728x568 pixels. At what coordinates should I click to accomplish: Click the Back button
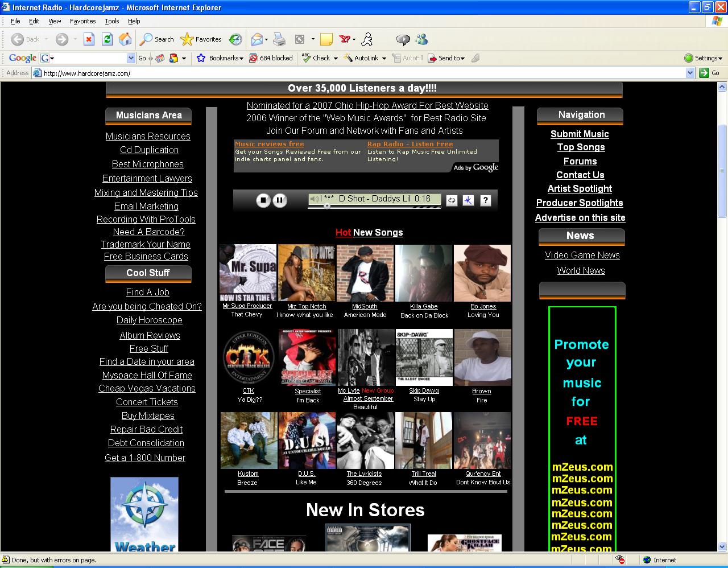point(26,39)
